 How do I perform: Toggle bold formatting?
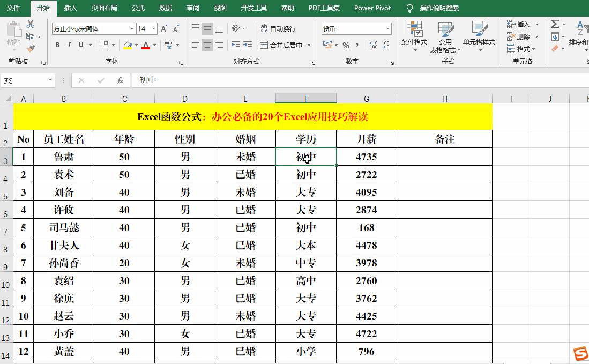57,45
